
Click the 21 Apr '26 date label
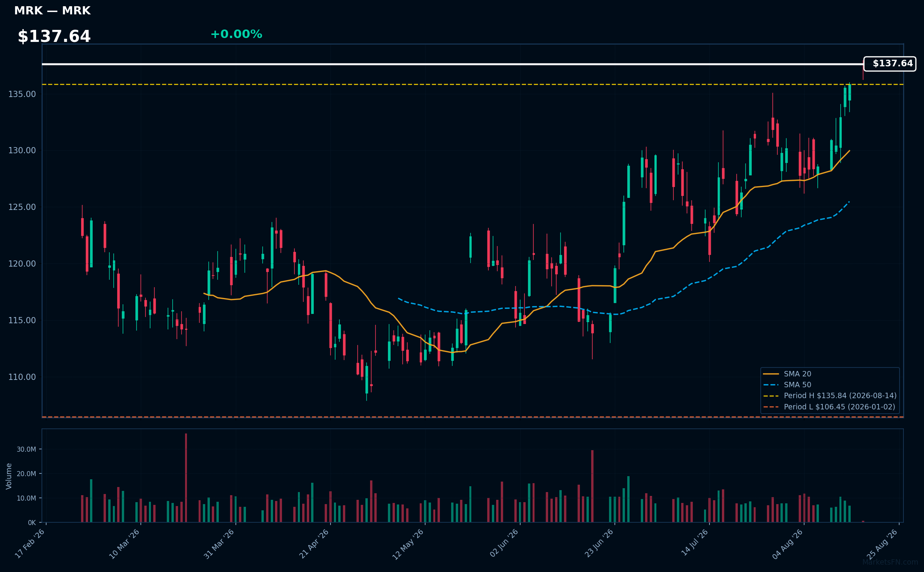[x=314, y=544]
